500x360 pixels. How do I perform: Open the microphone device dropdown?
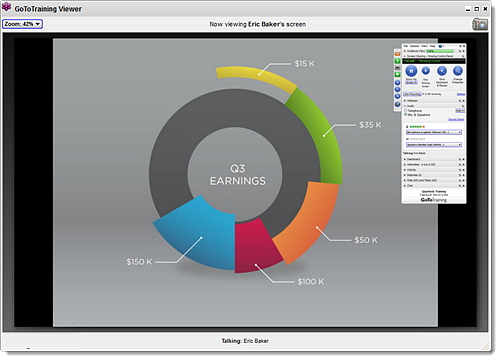pos(434,132)
